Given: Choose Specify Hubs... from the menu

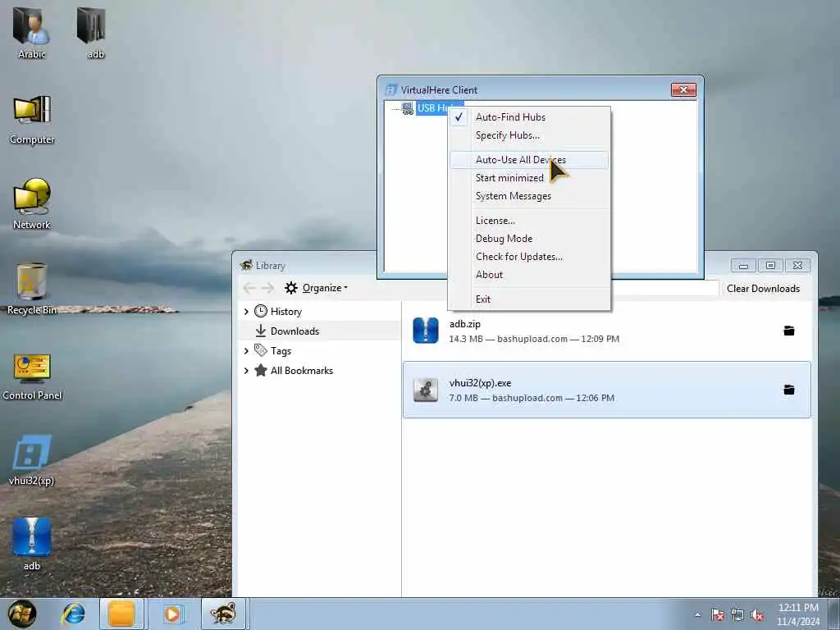Looking at the screenshot, I should tap(529, 135).
